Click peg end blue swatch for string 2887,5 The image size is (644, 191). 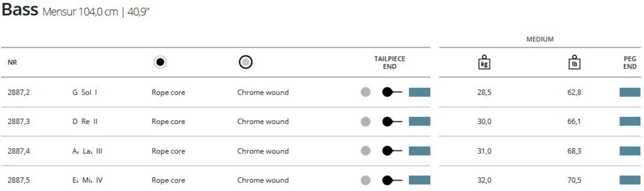[x=630, y=180]
